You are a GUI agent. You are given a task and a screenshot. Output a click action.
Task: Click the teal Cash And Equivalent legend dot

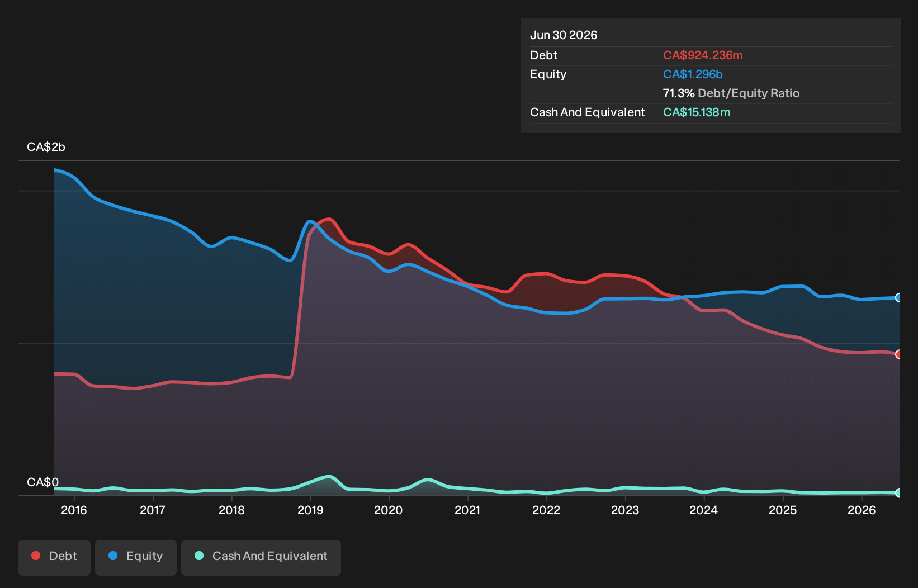(x=199, y=556)
